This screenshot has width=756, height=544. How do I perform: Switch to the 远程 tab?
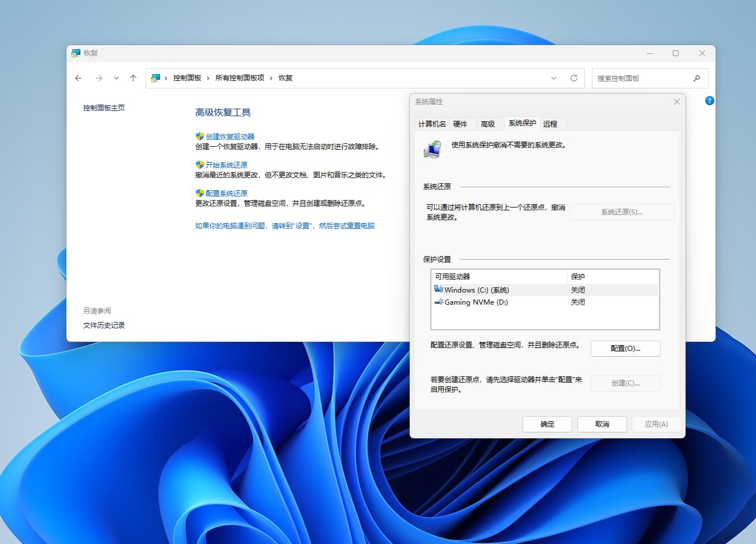click(551, 123)
